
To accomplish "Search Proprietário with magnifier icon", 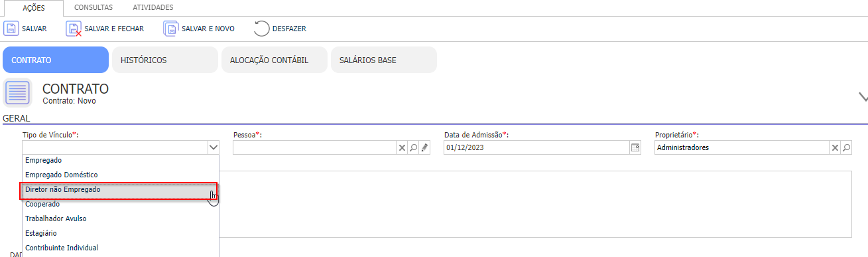I will (846, 147).
